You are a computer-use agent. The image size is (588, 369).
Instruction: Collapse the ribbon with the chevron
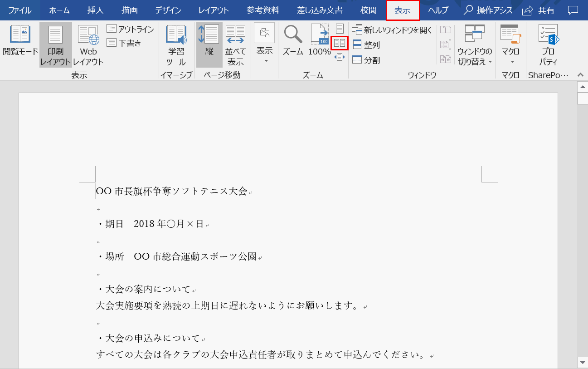pyautogui.click(x=579, y=75)
